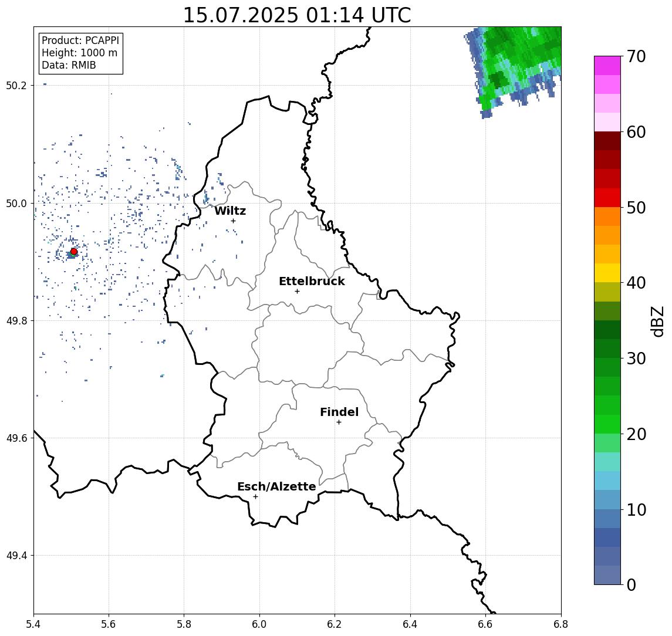
Task: Click the colorbar tick label 50
Action: coord(636,208)
